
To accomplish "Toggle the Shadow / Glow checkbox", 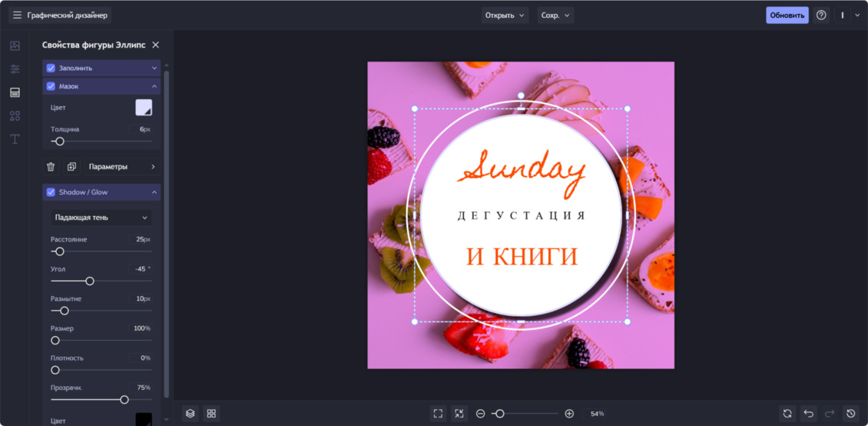I will pos(51,192).
